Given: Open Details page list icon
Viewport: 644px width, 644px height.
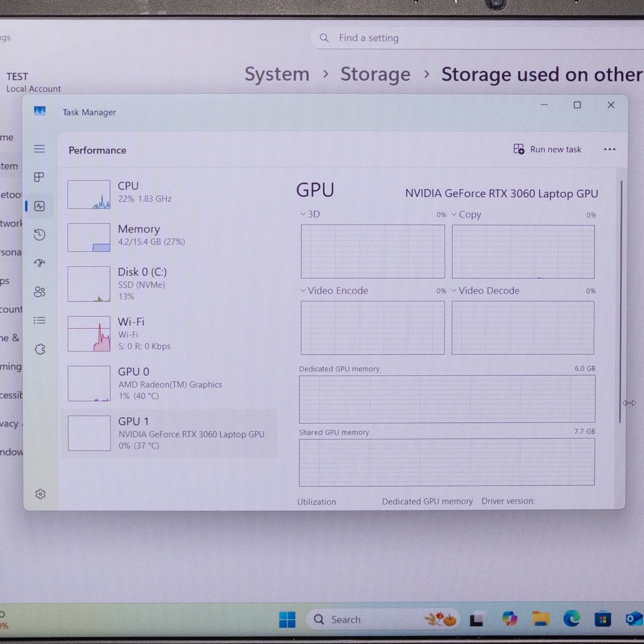Looking at the screenshot, I should [39, 320].
